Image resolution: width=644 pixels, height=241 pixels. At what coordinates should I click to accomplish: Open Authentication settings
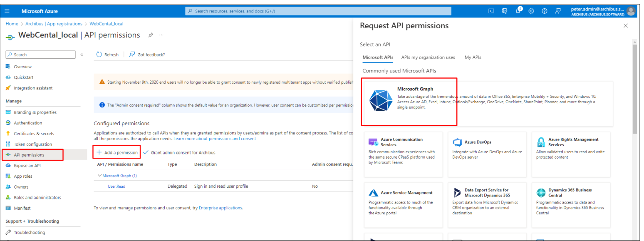click(x=27, y=122)
